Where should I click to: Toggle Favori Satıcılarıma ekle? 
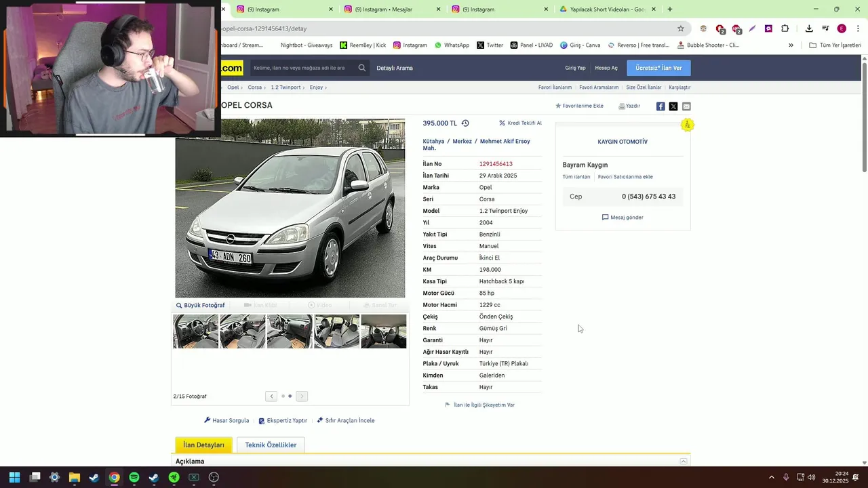pos(625,177)
